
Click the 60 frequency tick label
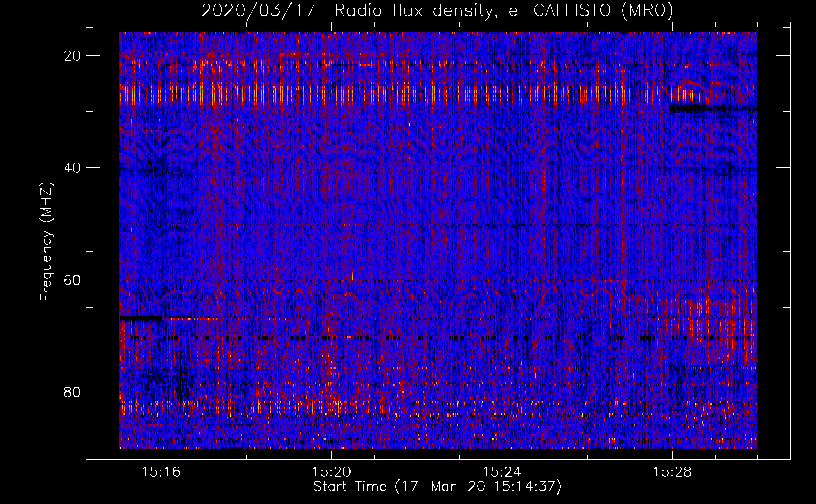[73, 280]
